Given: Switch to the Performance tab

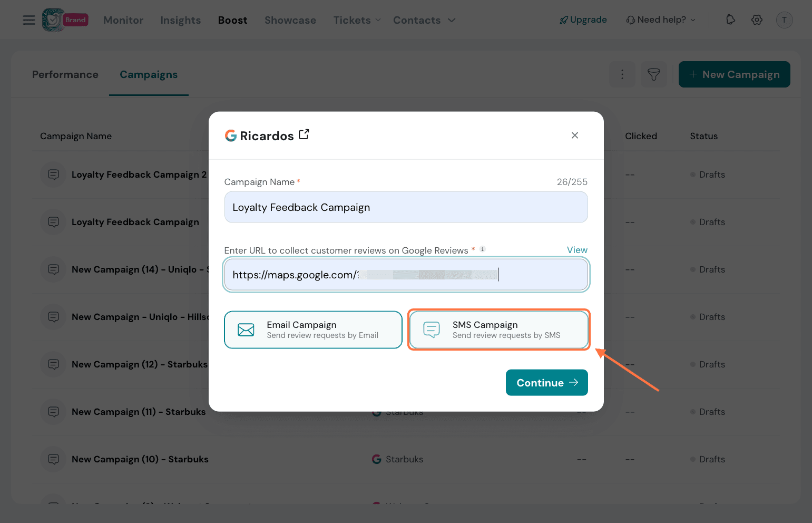Looking at the screenshot, I should tap(65, 74).
